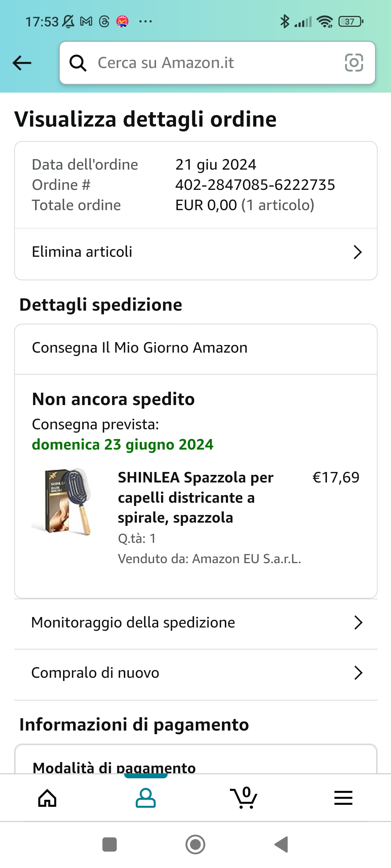Viewport: 391px width, 868px height.
Task: Tap the back arrow in the header
Action: click(x=22, y=63)
